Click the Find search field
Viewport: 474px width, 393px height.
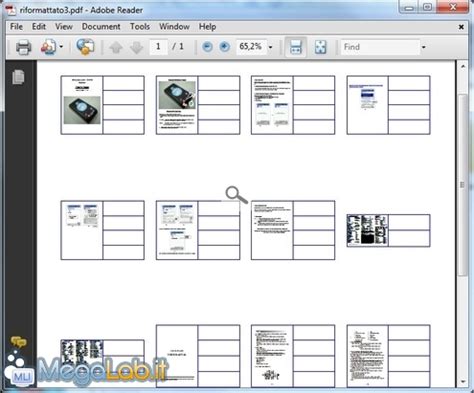(x=380, y=47)
